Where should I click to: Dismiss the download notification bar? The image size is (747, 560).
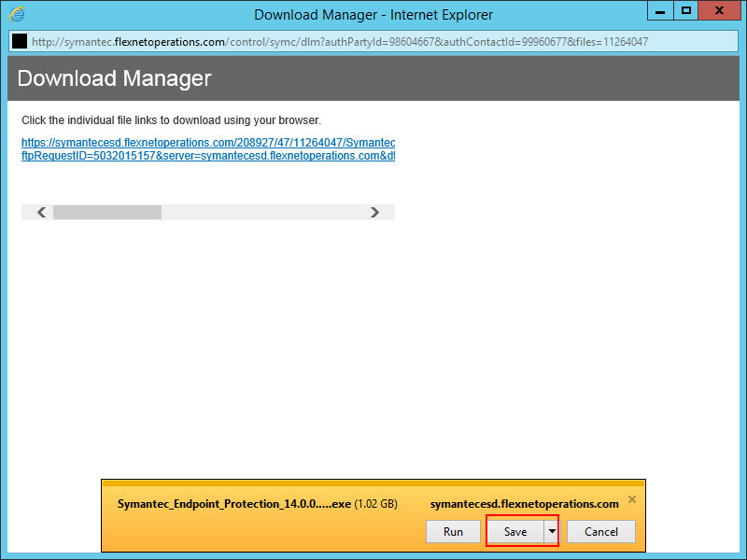point(632,499)
